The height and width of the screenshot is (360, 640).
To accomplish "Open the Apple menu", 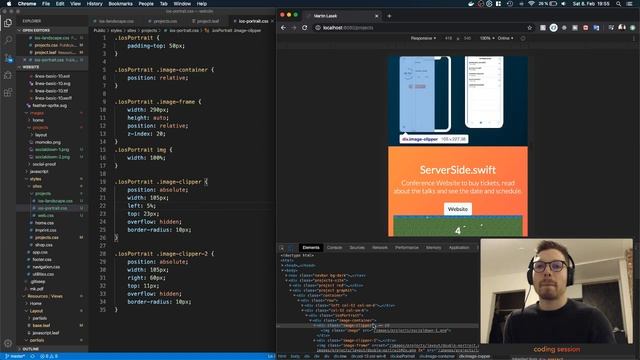I will click(9, 4).
